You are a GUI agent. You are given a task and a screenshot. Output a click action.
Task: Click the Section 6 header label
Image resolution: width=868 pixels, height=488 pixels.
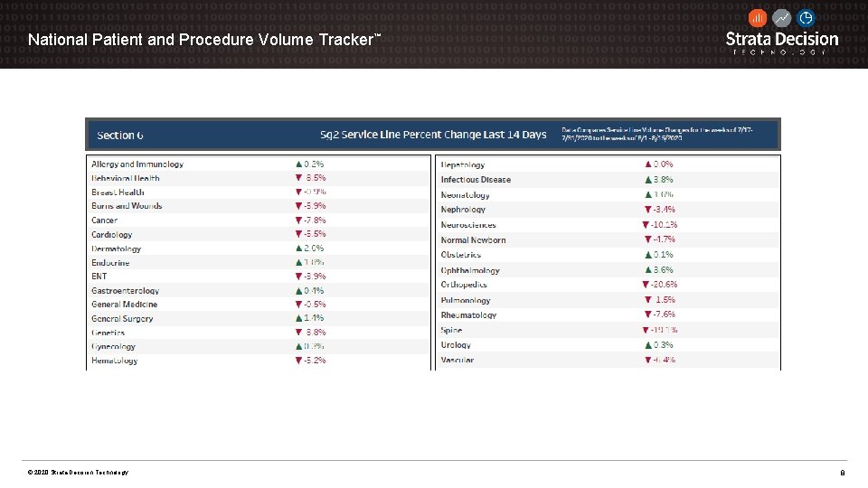120,135
